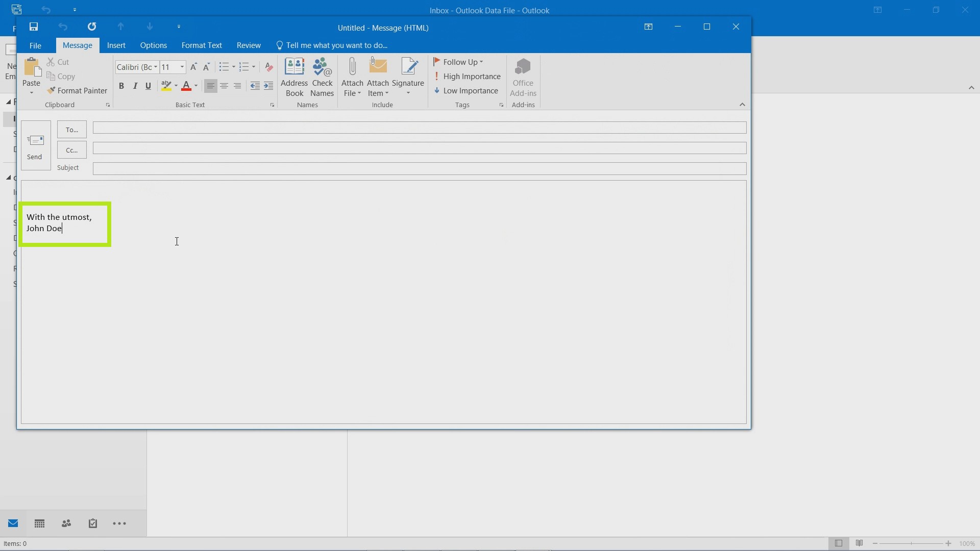Expand font size dropdown

(182, 67)
